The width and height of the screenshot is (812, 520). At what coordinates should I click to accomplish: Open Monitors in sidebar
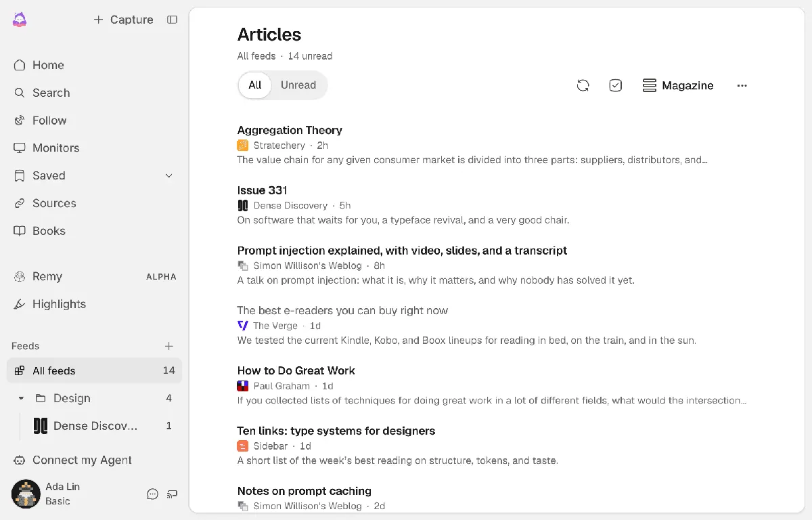tap(94, 148)
